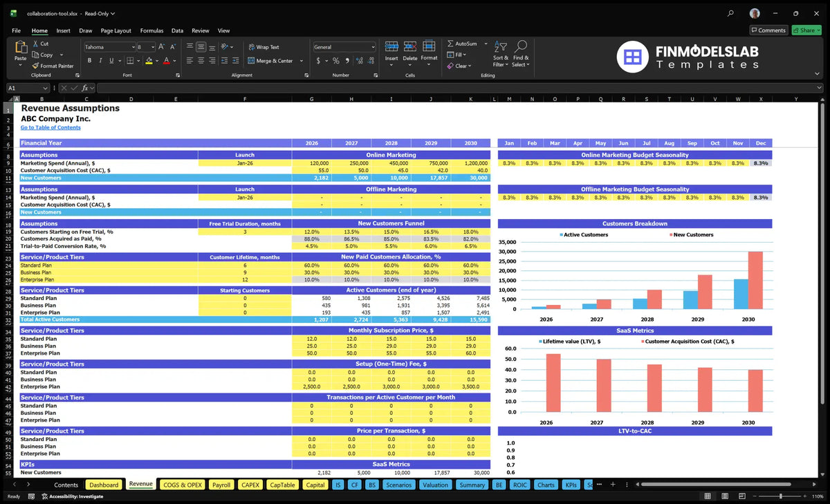Click the sheet tabs overflow ellipsis
830x504 pixels.
click(x=599, y=485)
